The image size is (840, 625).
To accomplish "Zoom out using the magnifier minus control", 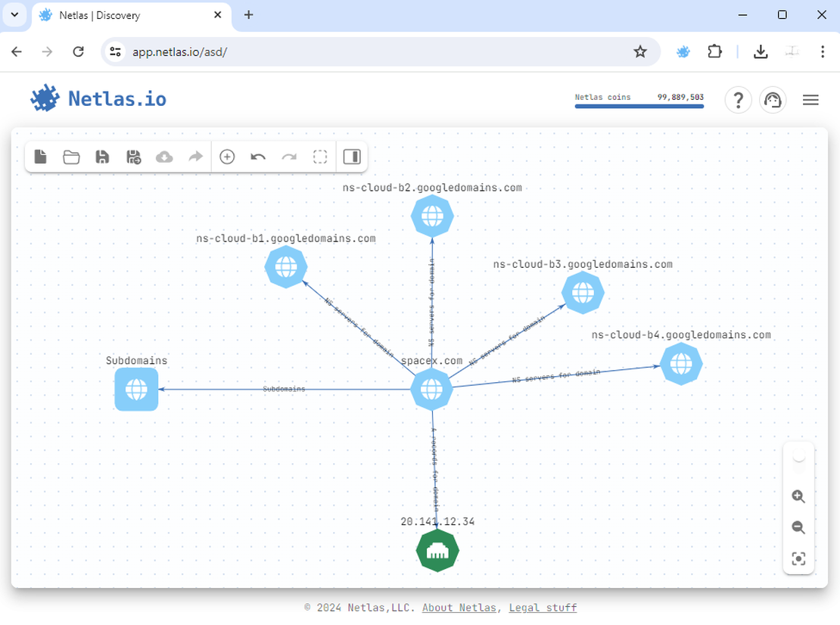I will point(798,527).
